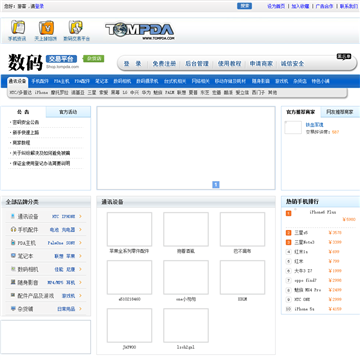Click the 快鱼军流 merchant link
This screenshot has height=360, width=360.
[315, 125]
